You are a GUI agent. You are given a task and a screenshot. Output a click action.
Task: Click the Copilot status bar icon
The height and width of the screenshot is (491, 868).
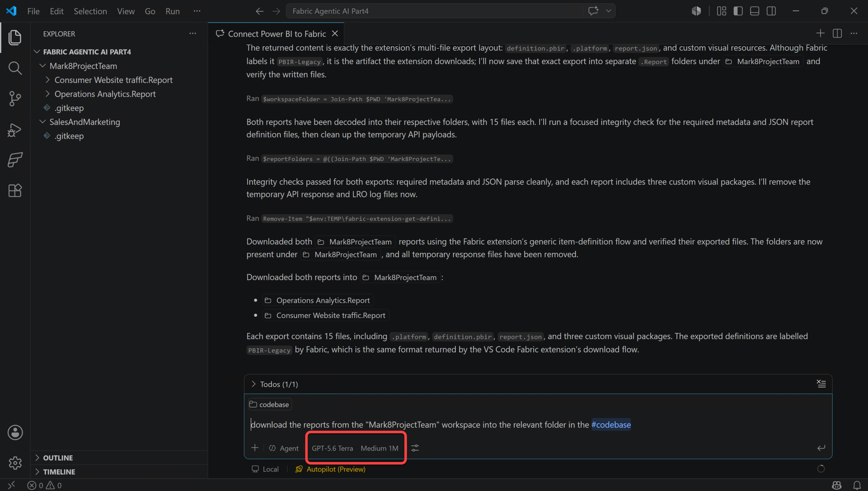(837, 485)
